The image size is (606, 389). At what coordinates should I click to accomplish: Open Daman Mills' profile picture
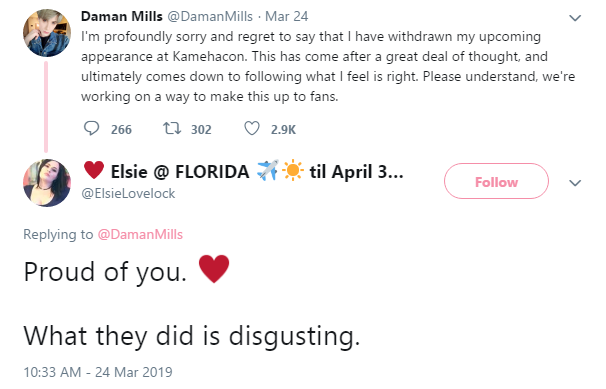pyautogui.click(x=47, y=33)
